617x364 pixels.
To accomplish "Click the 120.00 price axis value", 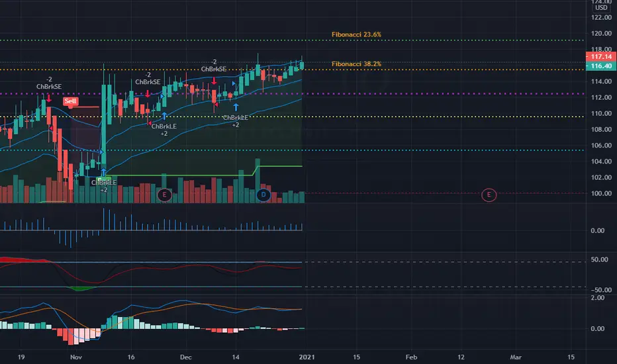I will pyautogui.click(x=601, y=34).
